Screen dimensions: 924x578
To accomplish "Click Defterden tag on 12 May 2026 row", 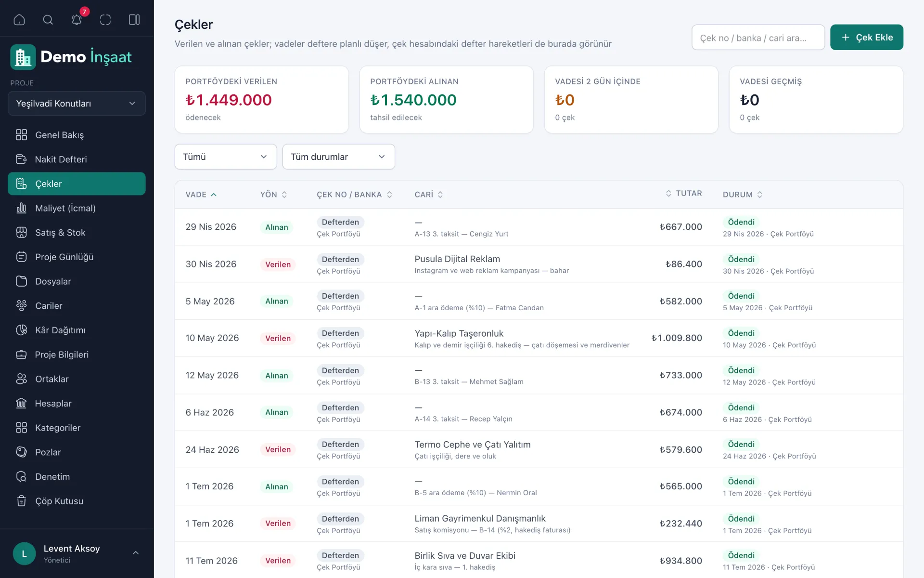I will point(340,370).
